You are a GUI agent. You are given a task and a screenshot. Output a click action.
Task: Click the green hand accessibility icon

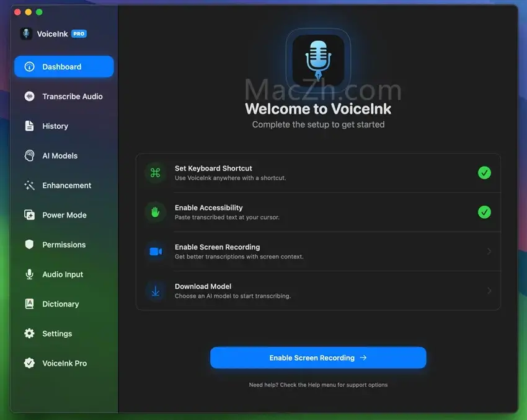(x=155, y=212)
